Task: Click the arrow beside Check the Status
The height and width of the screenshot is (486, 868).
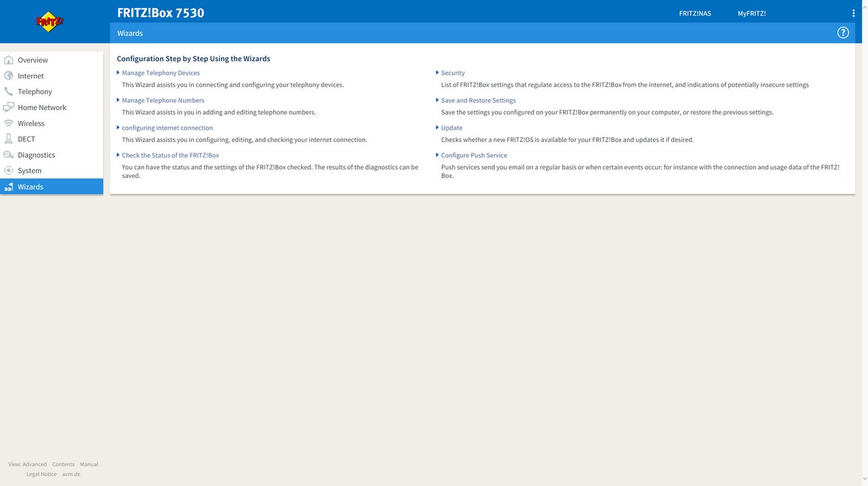Action: coord(118,155)
